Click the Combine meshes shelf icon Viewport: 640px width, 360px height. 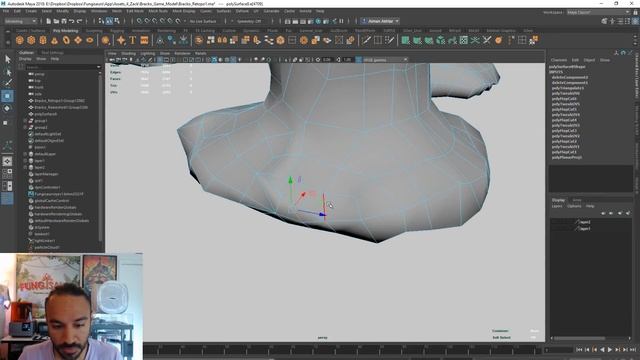click(199, 40)
